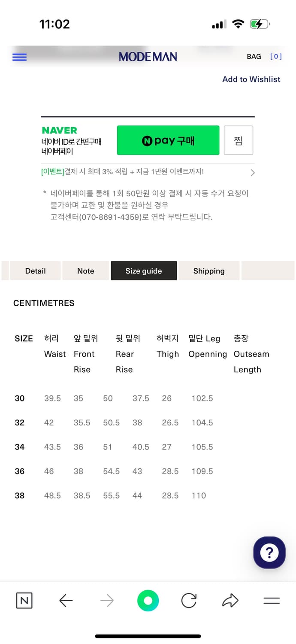Image resolution: width=296 pixels, height=644 pixels.
Task: Open the floating help question-mark bubble
Action: [269, 553]
